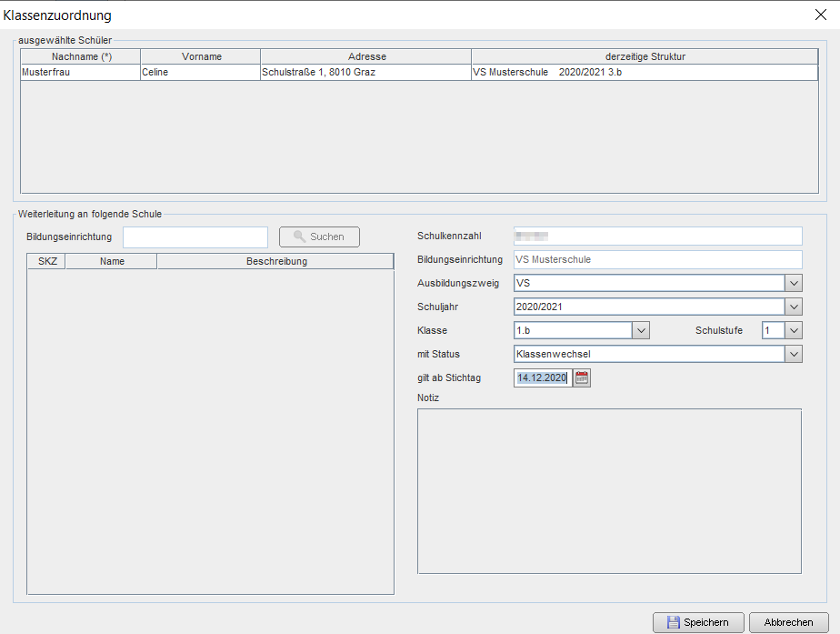Sort by Nachname column header

[x=81, y=56]
